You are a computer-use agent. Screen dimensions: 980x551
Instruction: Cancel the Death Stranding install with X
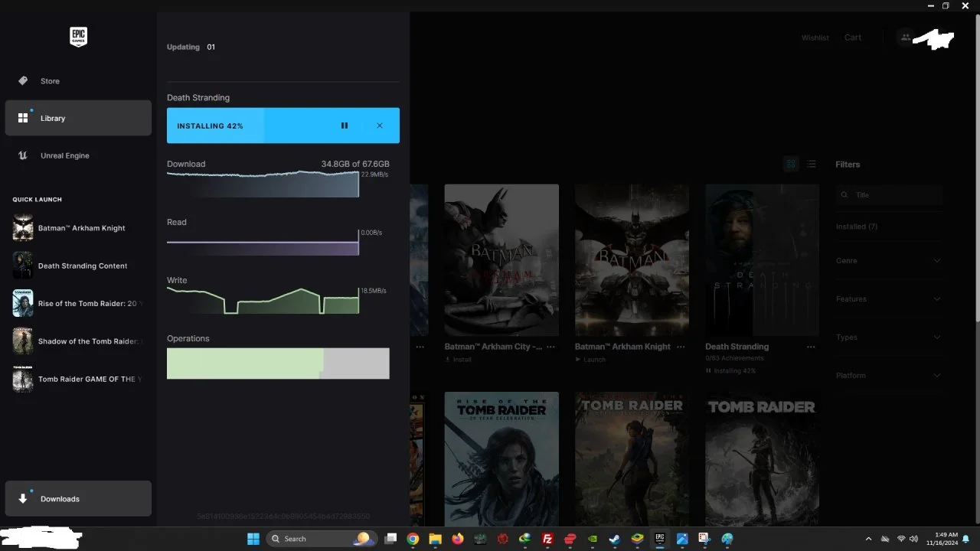coord(380,126)
